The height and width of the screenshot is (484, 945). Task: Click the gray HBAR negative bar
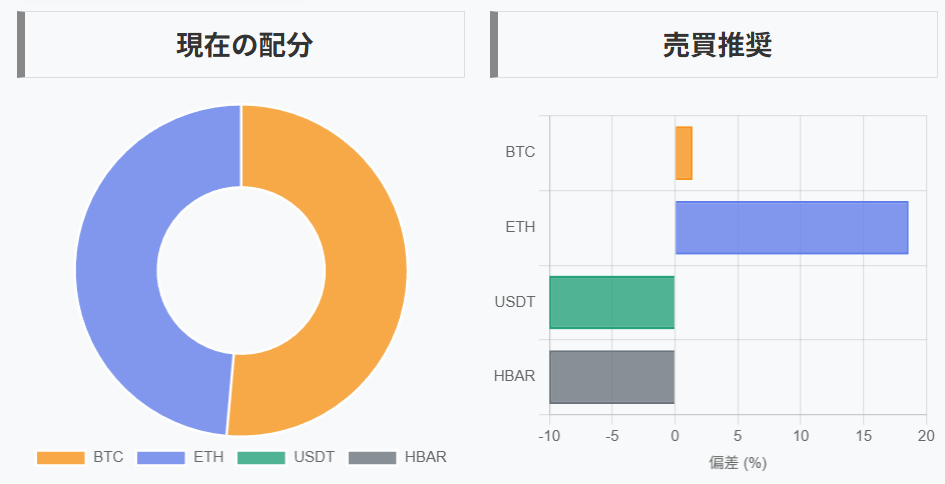[x=612, y=376]
